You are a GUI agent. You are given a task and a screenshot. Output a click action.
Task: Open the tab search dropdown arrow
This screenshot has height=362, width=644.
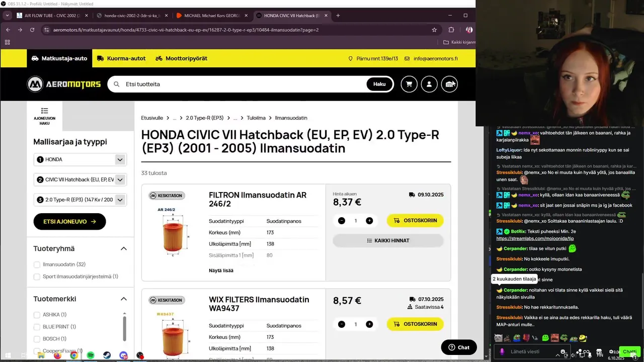[x=7, y=16]
